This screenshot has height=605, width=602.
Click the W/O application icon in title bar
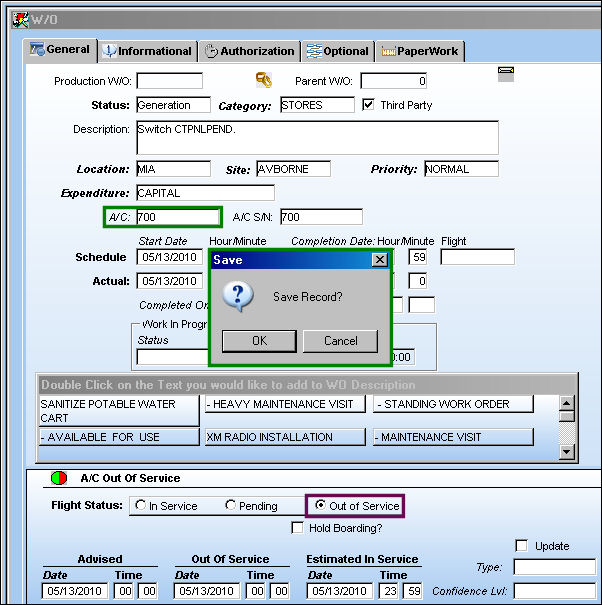click(x=20, y=20)
